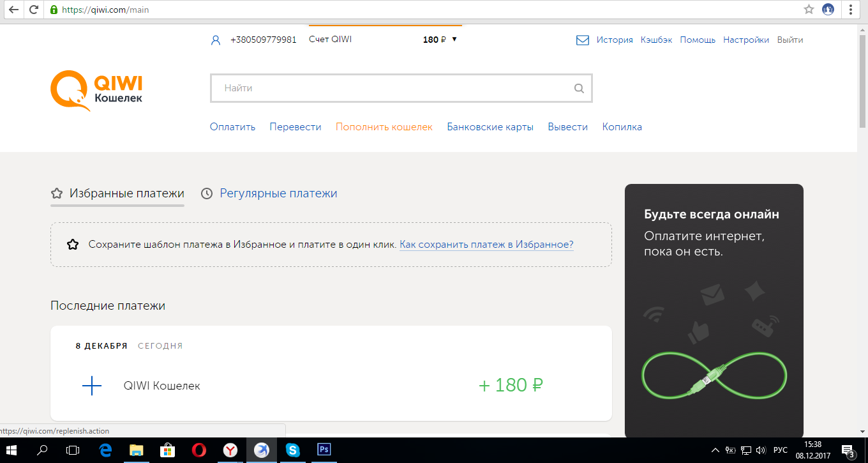Bookmark page with the star icon
868x463 pixels.
(x=809, y=10)
